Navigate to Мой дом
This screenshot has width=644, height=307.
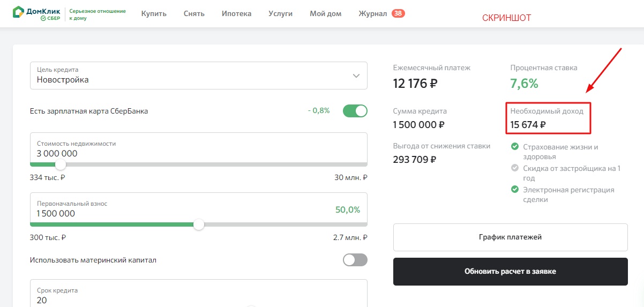coord(325,13)
